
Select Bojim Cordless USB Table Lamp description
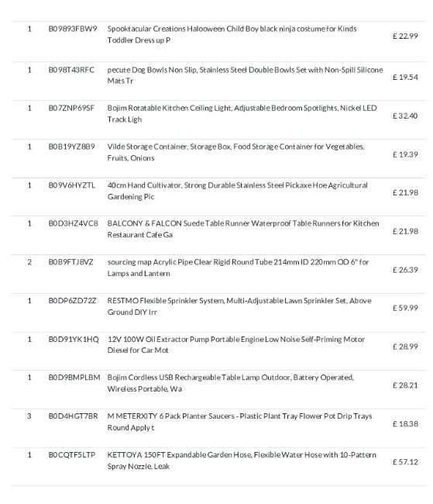pos(231,383)
